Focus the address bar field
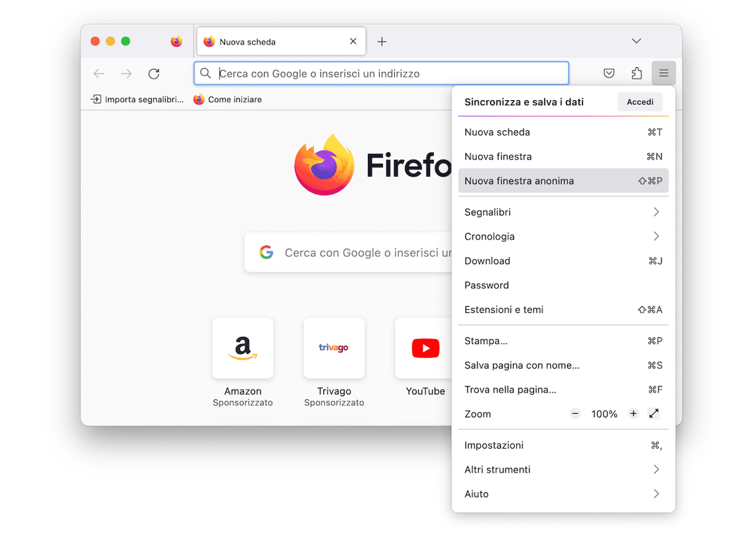The height and width of the screenshot is (550, 756). point(381,73)
